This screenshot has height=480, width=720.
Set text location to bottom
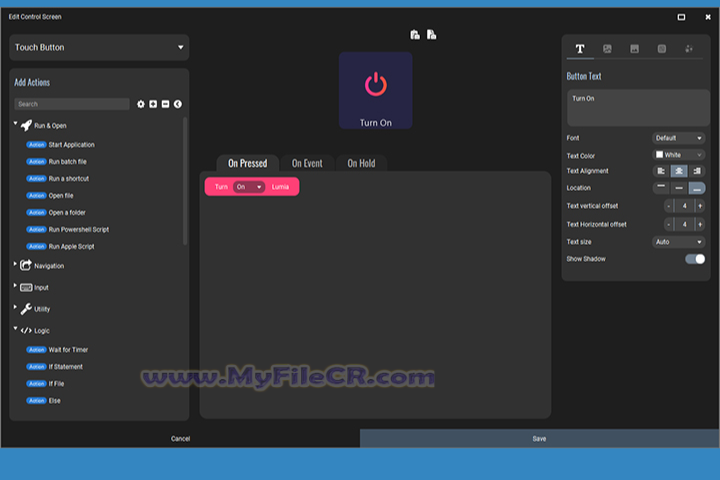(697, 188)
